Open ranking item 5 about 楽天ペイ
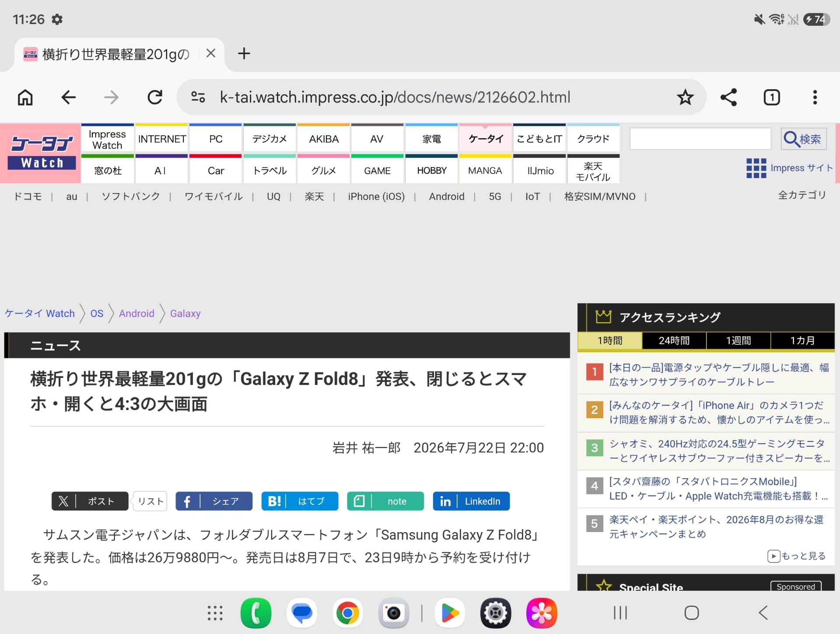Image resolution: width=840 pixels, height=634 pixels. [717, 526]
